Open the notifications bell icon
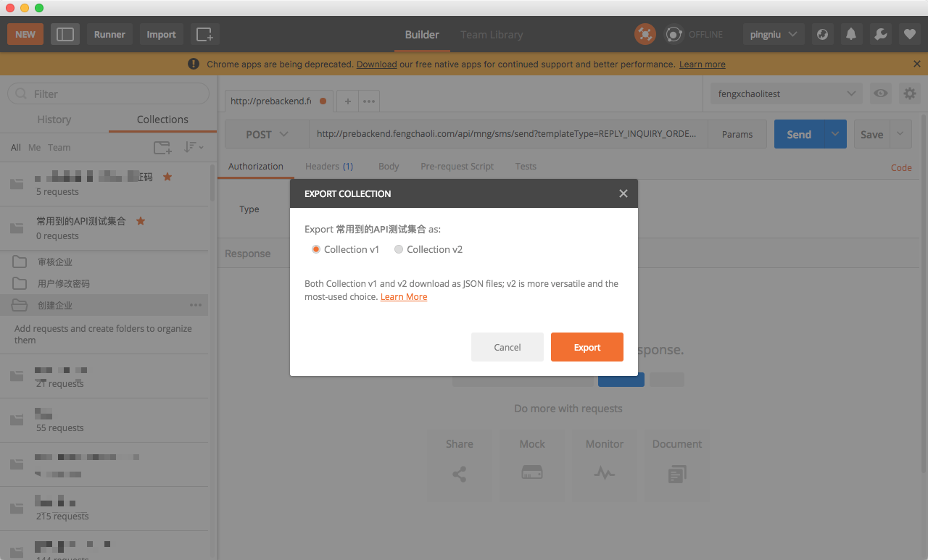 (x=851, y=34)
